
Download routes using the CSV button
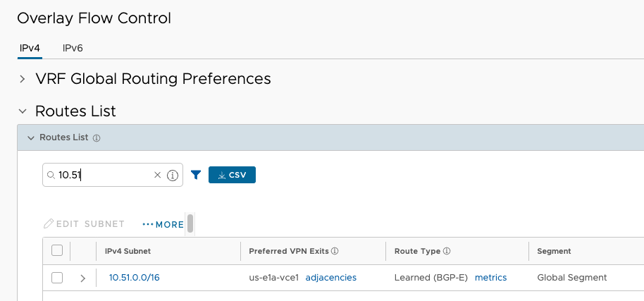[232, 175]
